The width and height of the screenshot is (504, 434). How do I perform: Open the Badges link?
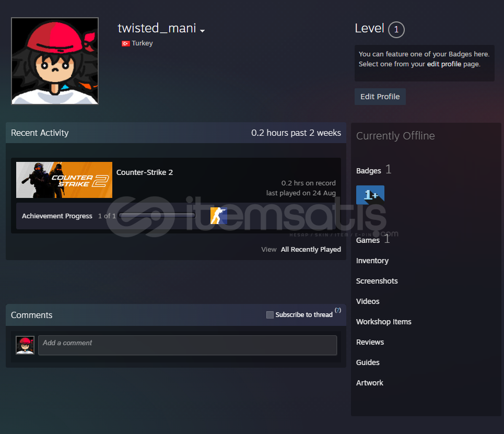tap(368, 171)
